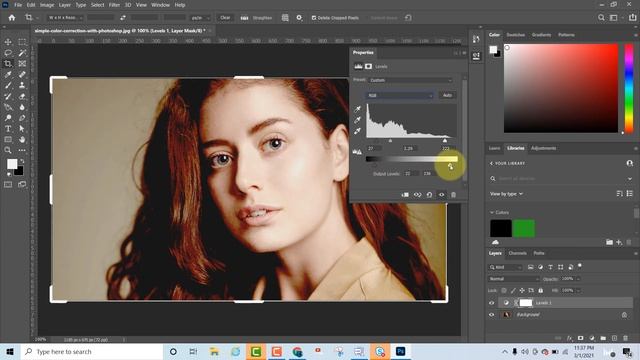Select the Frame tool
Viewport: 640px width, 360px height.
coord(22,64)
